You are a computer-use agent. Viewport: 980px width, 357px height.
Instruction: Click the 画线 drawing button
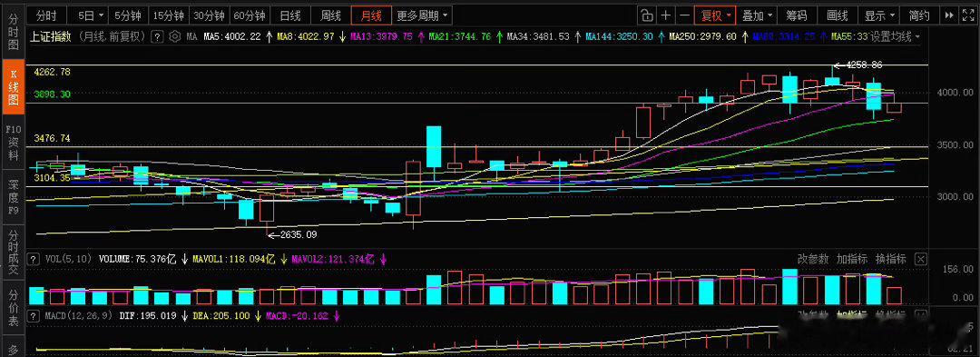[x=838, y=15]
